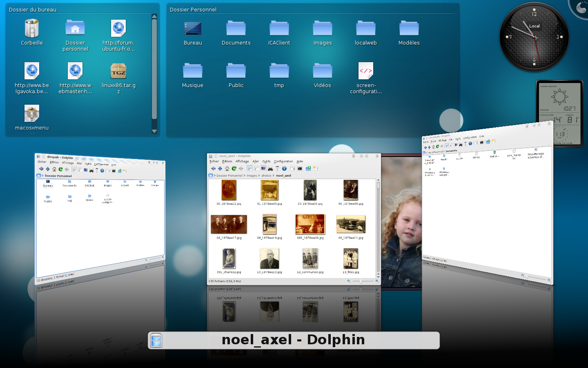Click the binoculars Find icon in Dolphin toolbar
Viewport: 588px width, 368px height.
coord(270,168)
